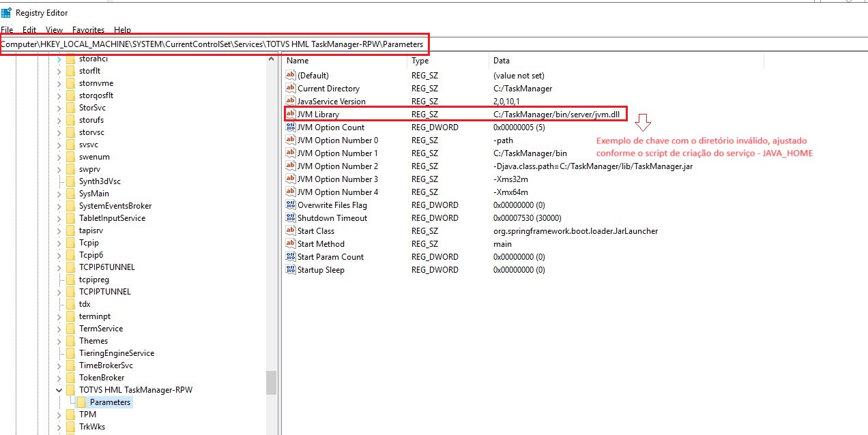Click the string icon of (Default) value
The image size is (868, 435).
291,76
